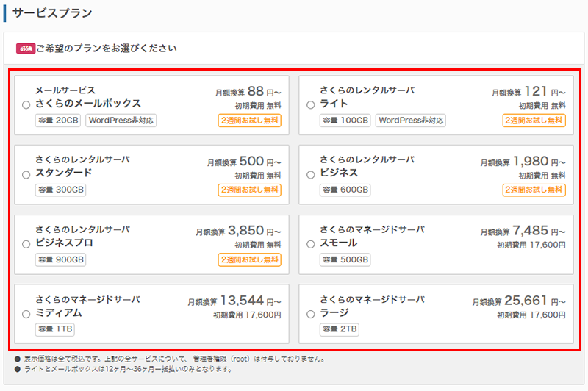
Task: Click the WordPress非対応 tag on ライト plan
Action: point(411,121)
